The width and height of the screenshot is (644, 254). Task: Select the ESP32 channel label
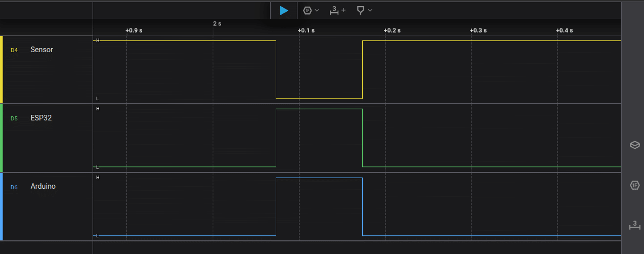pos(41,118)
